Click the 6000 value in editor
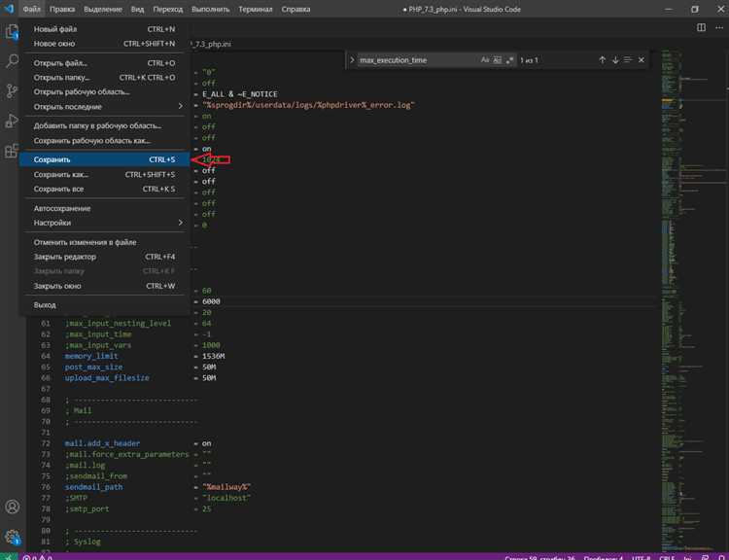The image size is (729, 560). [211, 301]
